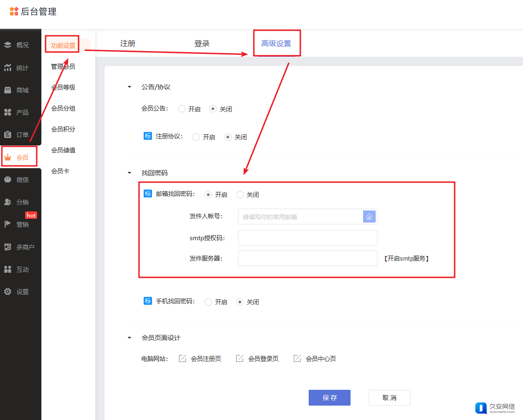Screen dimensions: 523x420
Task: Open 会员注册页 page edit icon
Action: click(x=183, y=359)
